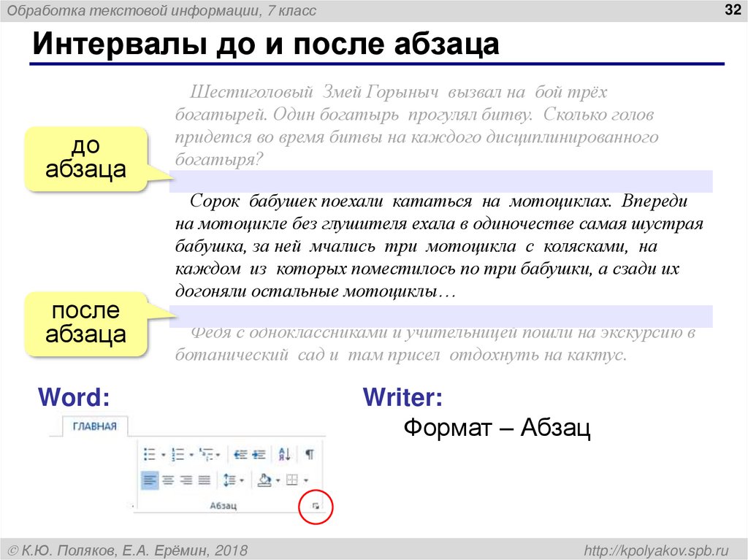Click the borders icon

(x=292, y=480)
